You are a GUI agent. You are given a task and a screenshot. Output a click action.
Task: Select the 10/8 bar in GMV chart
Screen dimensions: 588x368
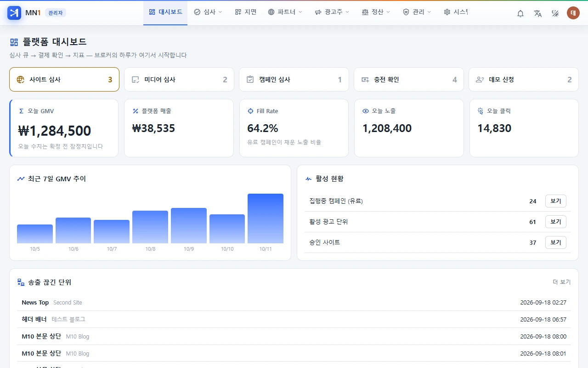coord(150,227)
